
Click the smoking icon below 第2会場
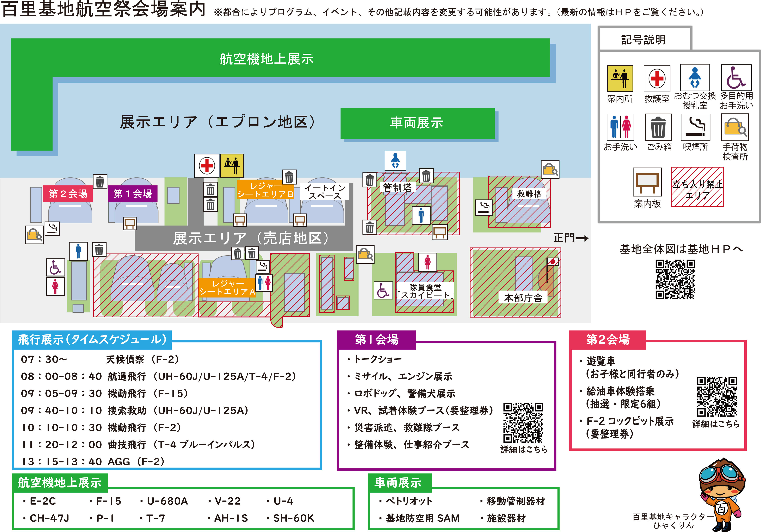(x=52, y=228)
